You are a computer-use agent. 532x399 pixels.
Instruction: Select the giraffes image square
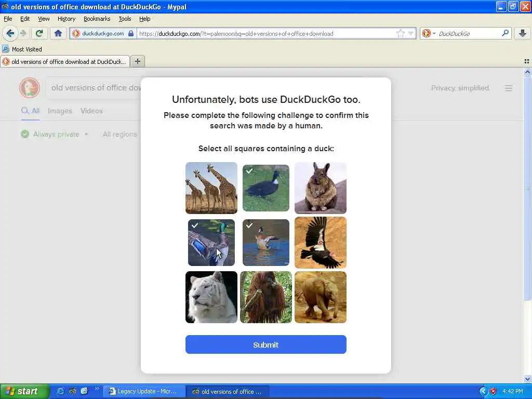[x=211, y=188]
